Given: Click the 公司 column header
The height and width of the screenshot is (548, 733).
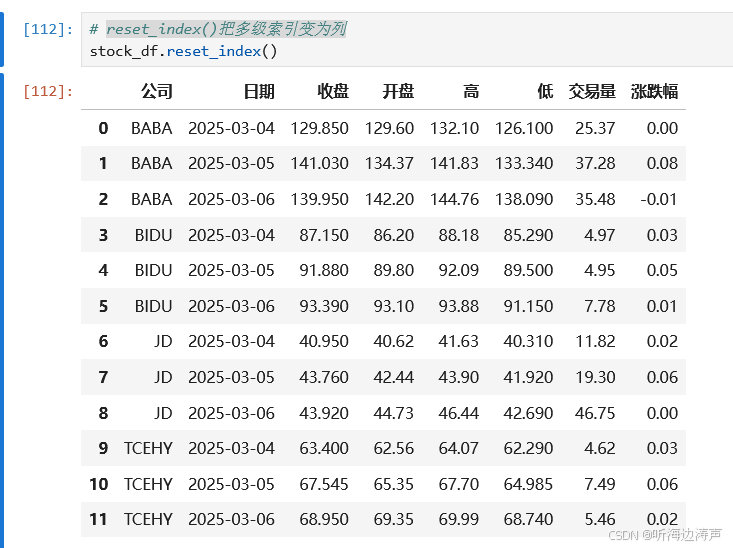Looking at the screenshot, I should [x=157, y=91].
